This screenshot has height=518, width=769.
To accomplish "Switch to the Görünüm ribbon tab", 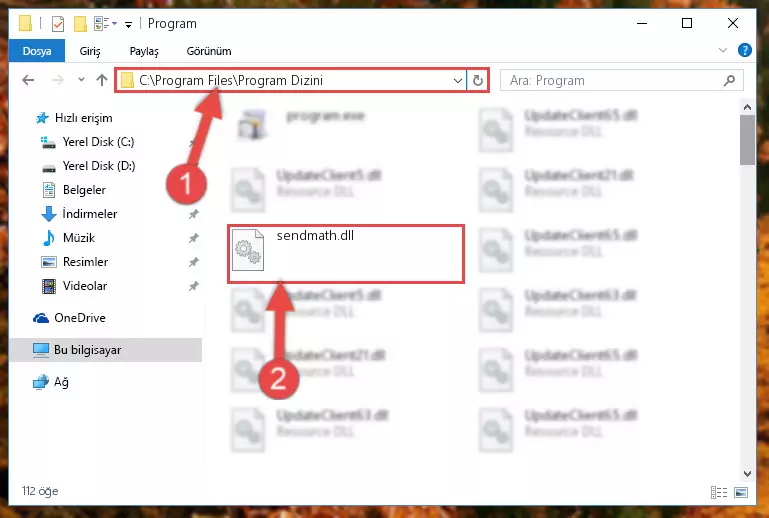I will [x=209, y=51].
